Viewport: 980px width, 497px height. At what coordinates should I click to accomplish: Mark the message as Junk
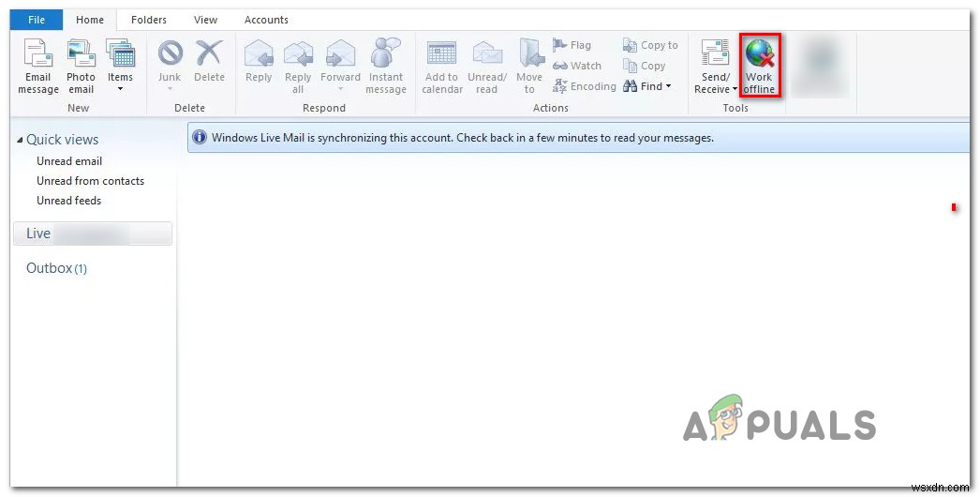[x=169, y=60]
